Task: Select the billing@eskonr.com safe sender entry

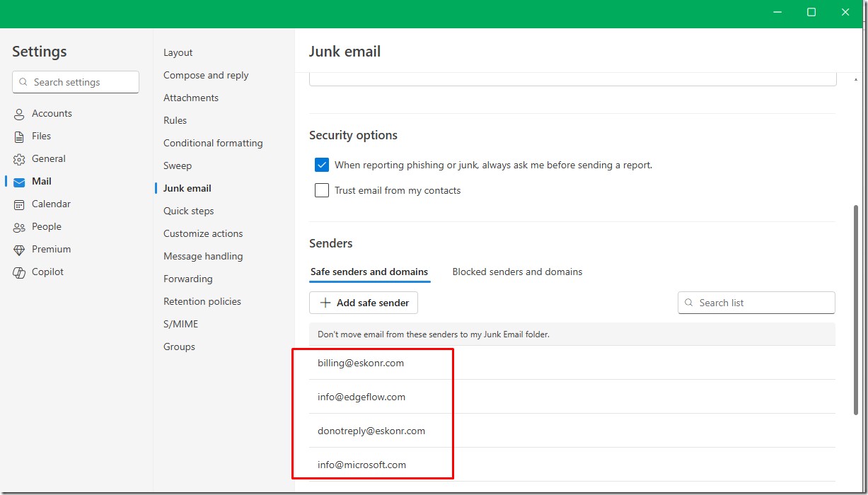Action: (361, 363)
